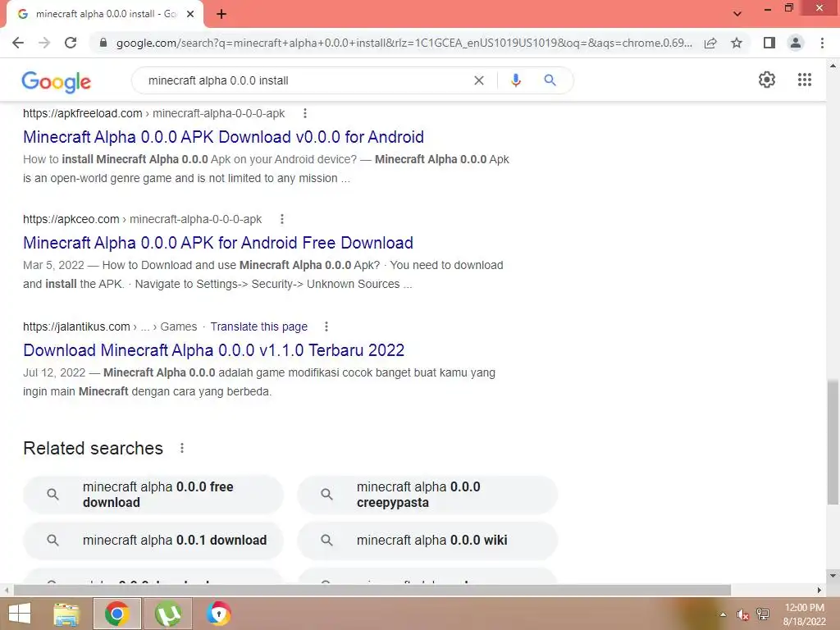Screen dimensions: 840x630
Task: Open uTorrent from the taskbar
Action: click(x=167, y=614)
